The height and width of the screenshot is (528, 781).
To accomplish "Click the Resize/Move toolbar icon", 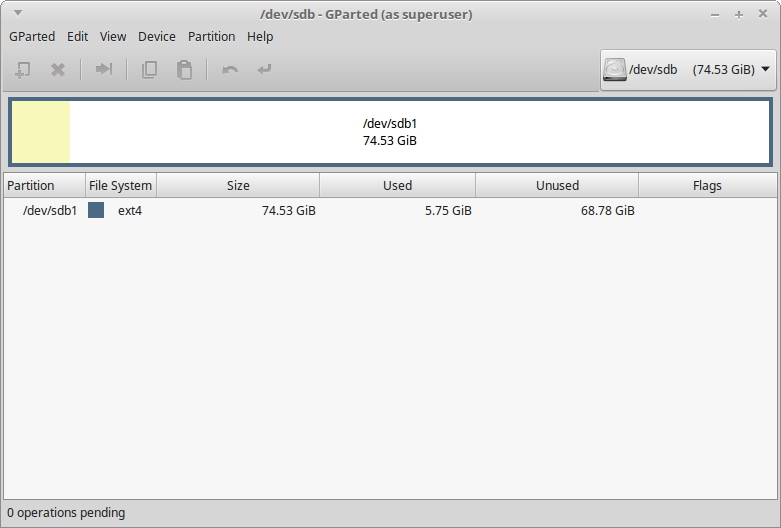I will click(x=104, y=69).
